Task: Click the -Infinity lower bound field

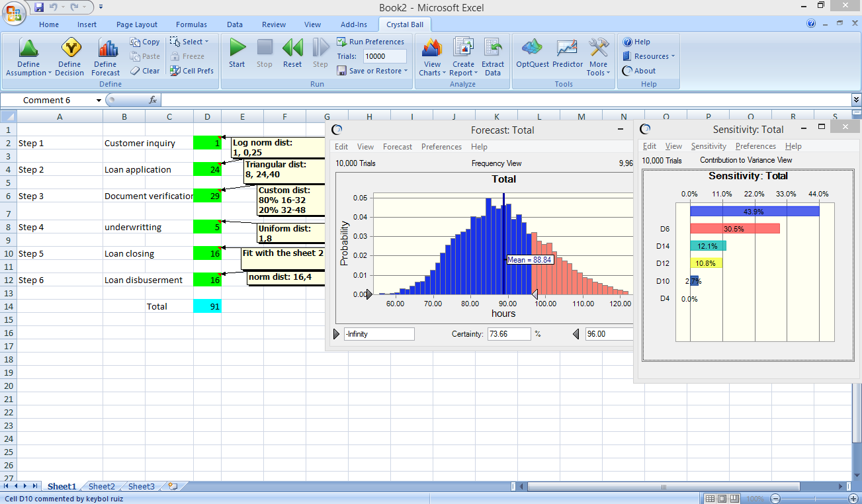Action: (379, 334)
